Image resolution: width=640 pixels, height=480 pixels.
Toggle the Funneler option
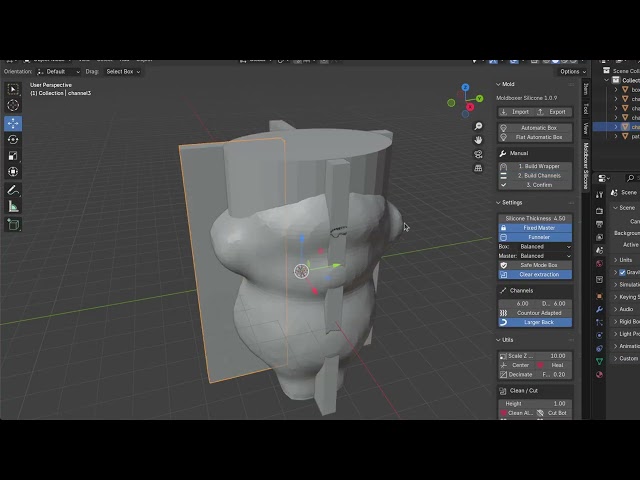coord(535,237)
